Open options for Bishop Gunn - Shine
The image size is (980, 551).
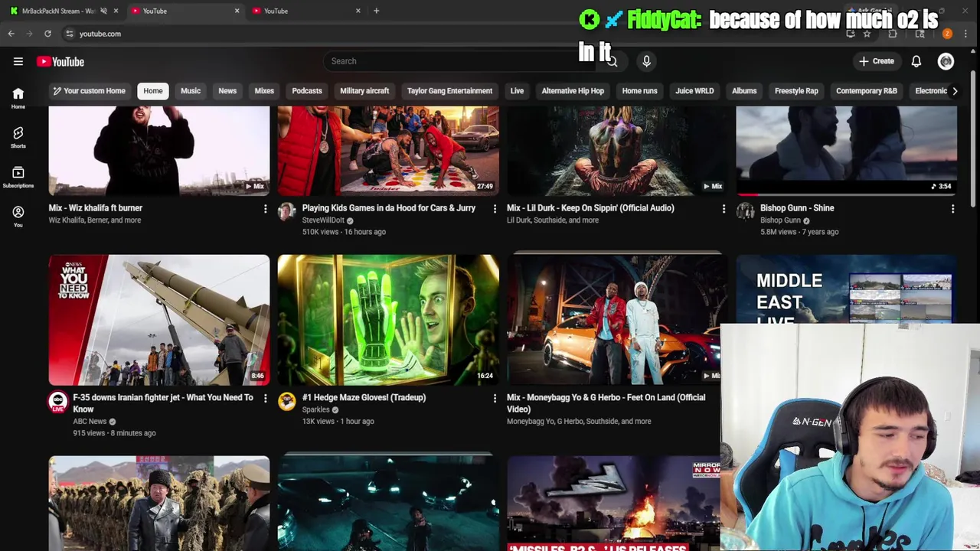(952, 208)
